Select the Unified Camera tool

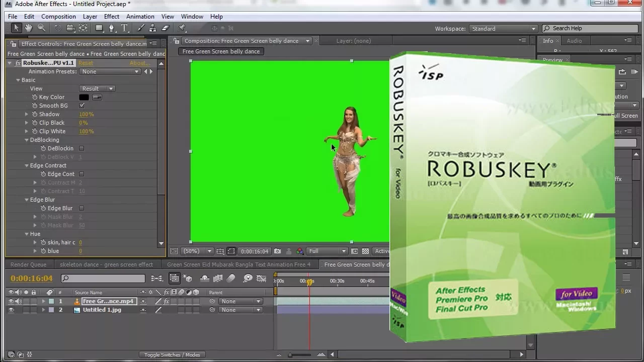tap(70, 28)
